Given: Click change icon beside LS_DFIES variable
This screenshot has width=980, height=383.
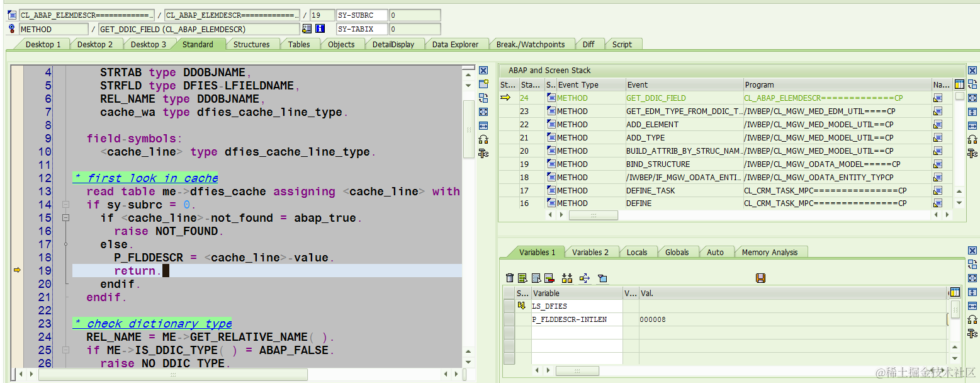Looking at the screenshot, I should 521,306.
